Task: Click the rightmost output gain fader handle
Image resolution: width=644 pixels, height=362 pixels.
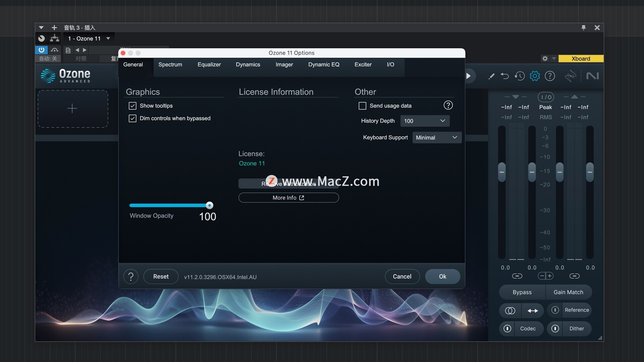Action: coord(590,172)
